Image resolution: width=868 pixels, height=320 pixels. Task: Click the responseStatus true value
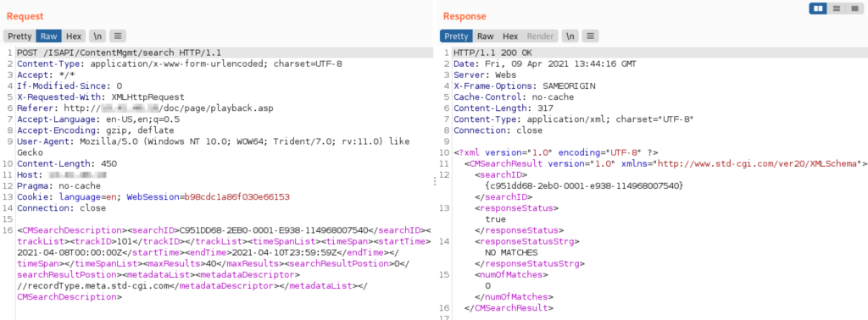click(x=494, y=219)
